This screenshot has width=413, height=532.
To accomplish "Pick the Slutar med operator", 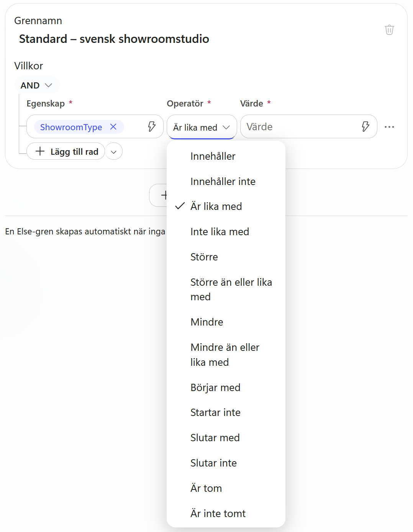I will pos(226,438).
